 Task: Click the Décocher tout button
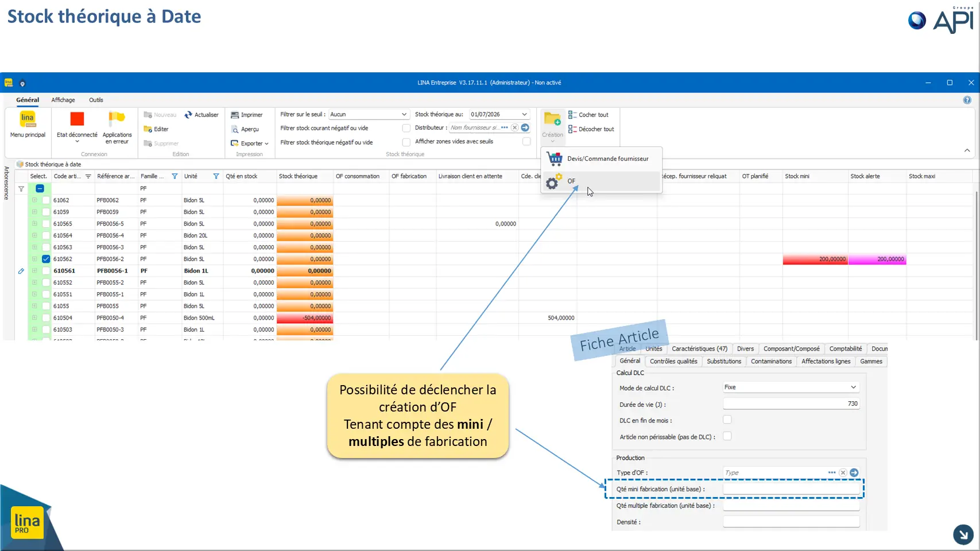[x=591, y=129]
